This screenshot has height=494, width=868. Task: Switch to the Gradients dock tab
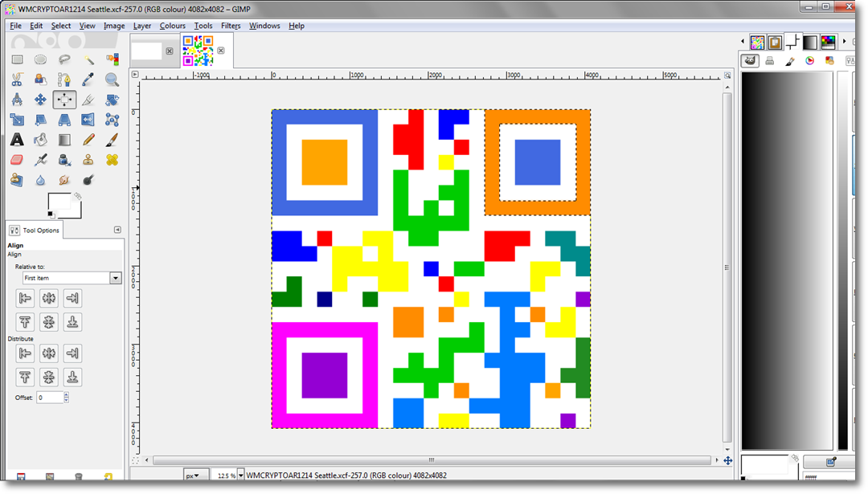pyautogui.click(x=810, y=42)
